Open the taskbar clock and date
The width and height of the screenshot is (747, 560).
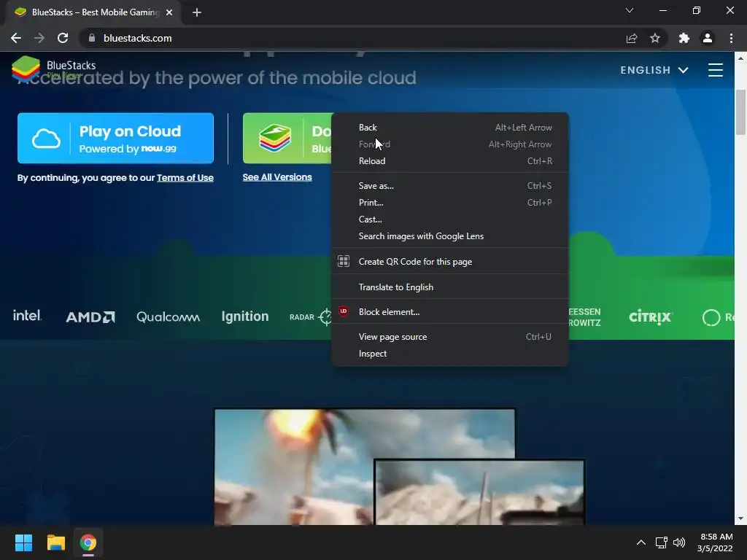[715, 542]
